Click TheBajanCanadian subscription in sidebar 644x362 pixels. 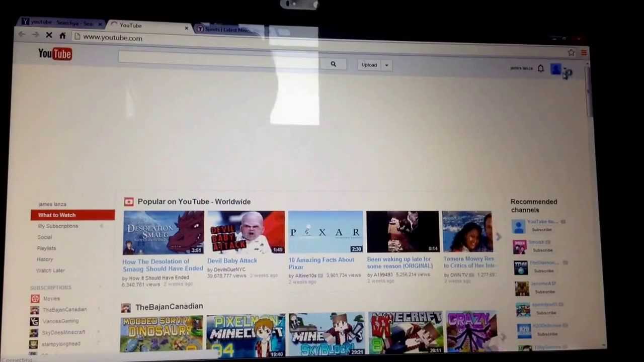(x=64, y=310)
